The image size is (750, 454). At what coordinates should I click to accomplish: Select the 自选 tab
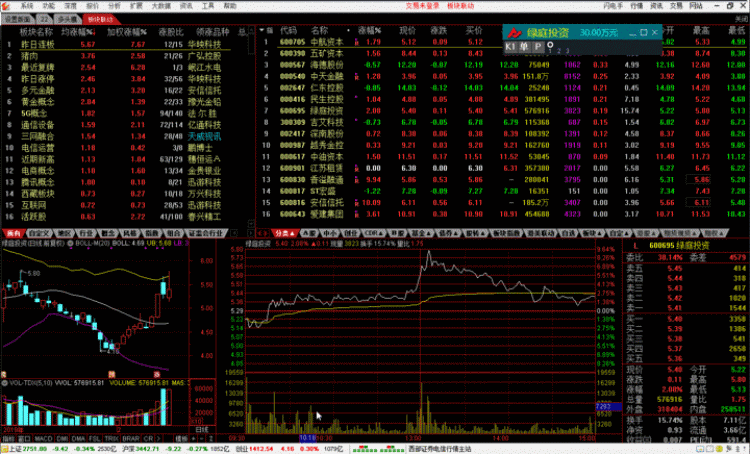(568, 233)
